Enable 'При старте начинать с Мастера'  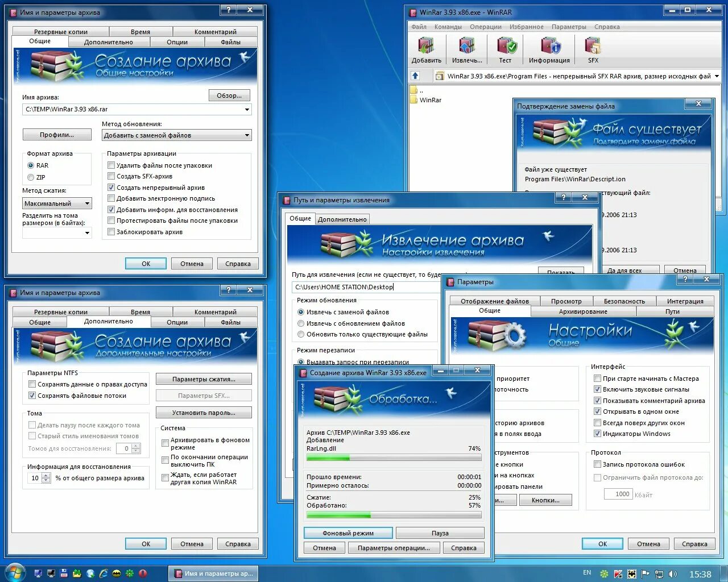(x=597, y=379)
